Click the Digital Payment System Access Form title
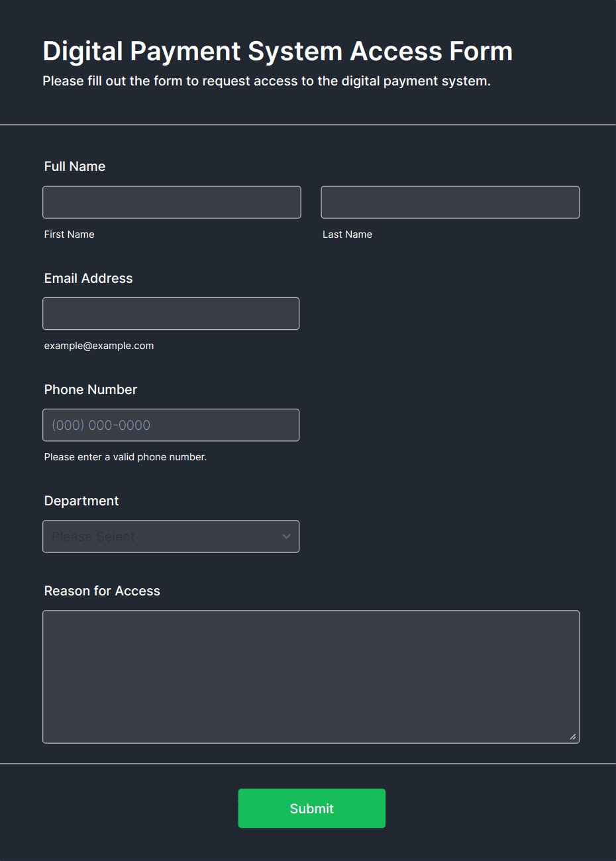 (277, 51)
